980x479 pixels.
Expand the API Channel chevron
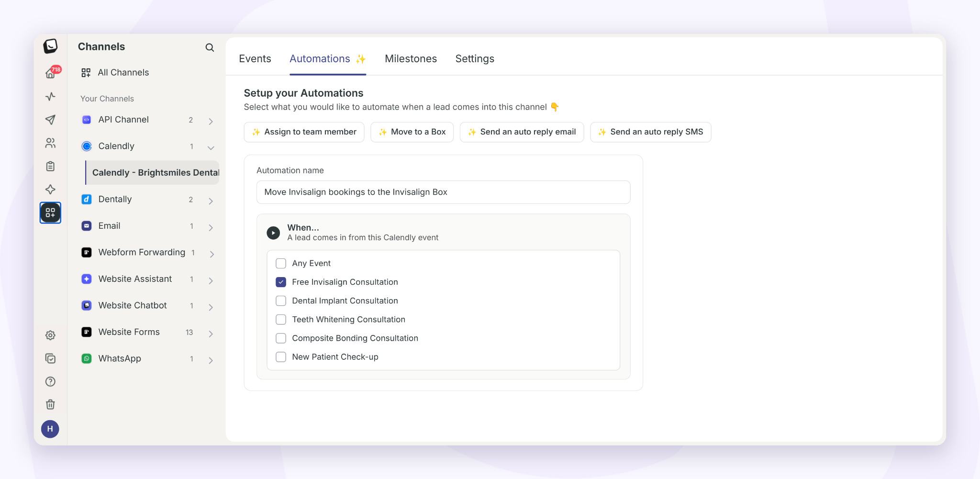coord(211,122)
